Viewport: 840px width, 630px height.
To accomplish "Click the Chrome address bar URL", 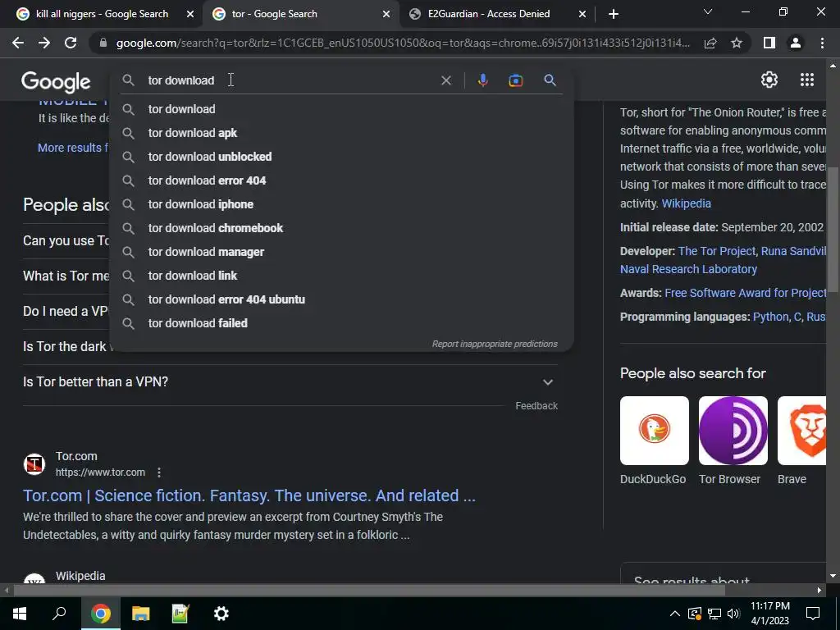I will (x=403, y=43).
